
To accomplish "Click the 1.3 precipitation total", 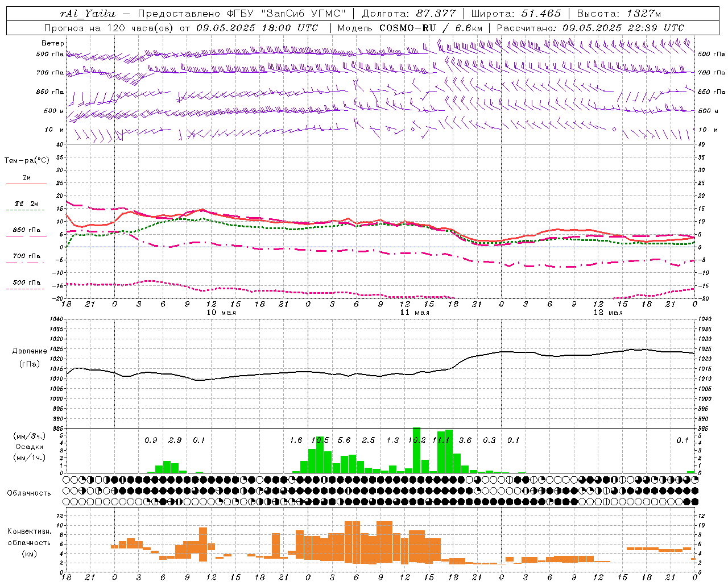I will [392, 440].
